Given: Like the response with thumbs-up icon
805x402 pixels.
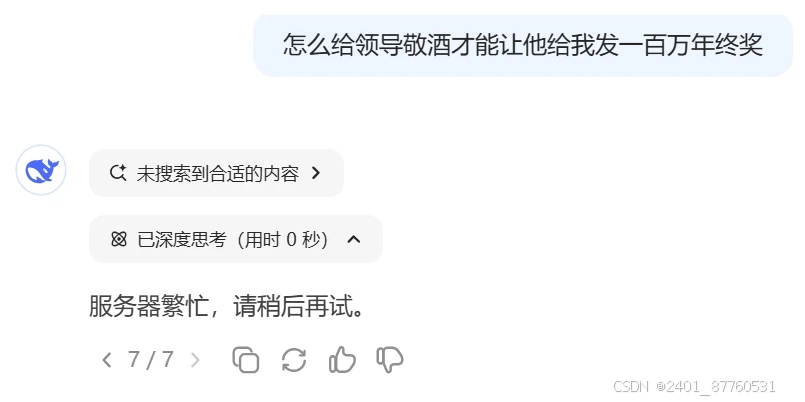Looking at the screenshot, I should 342,359.
